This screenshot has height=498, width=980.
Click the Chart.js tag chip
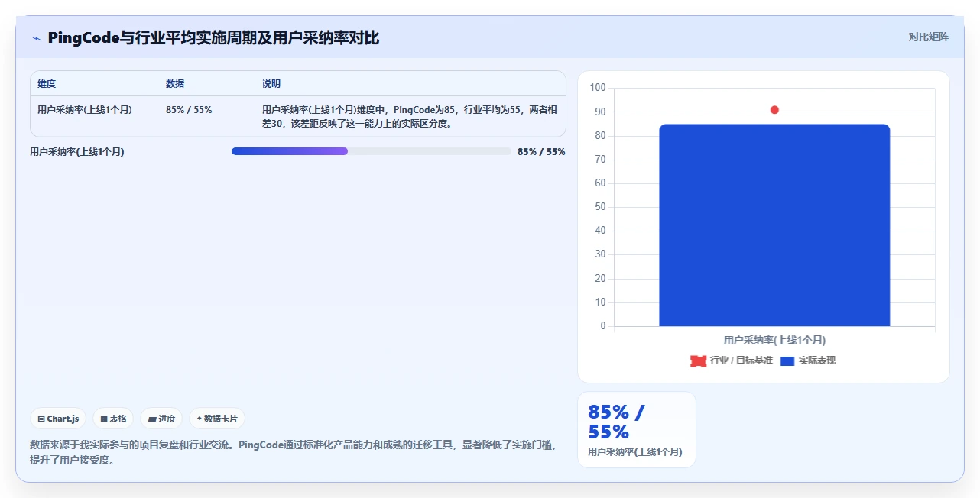58,419
